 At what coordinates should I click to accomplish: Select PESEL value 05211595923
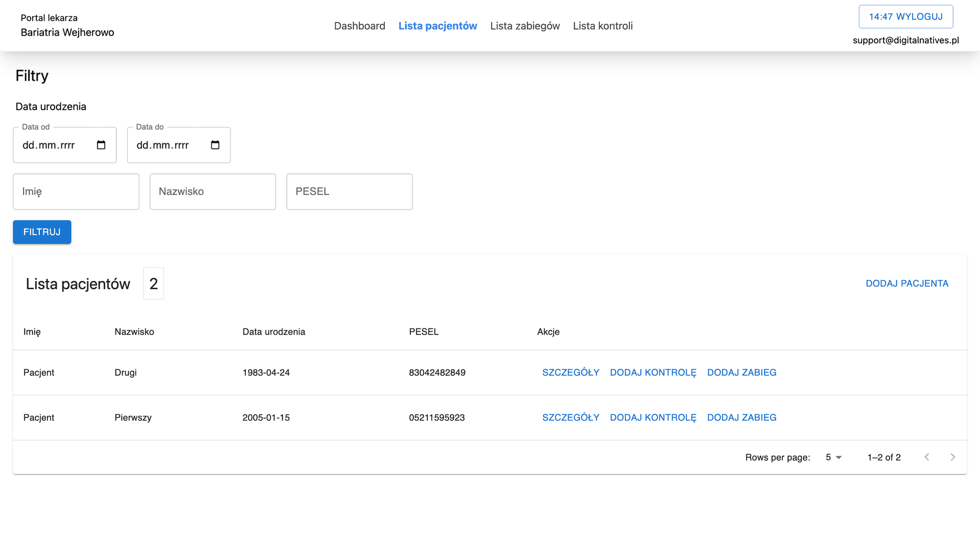(436, 418)
